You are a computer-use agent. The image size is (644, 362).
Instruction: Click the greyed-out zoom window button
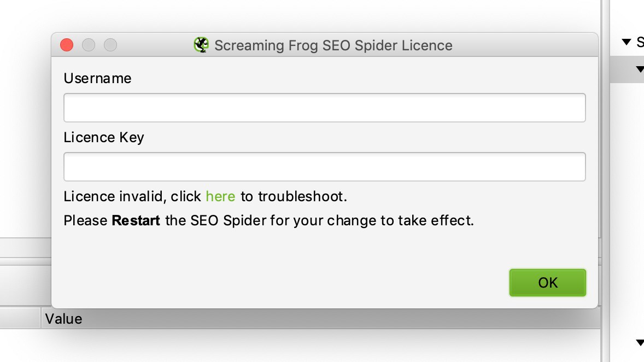click(110, 45)
